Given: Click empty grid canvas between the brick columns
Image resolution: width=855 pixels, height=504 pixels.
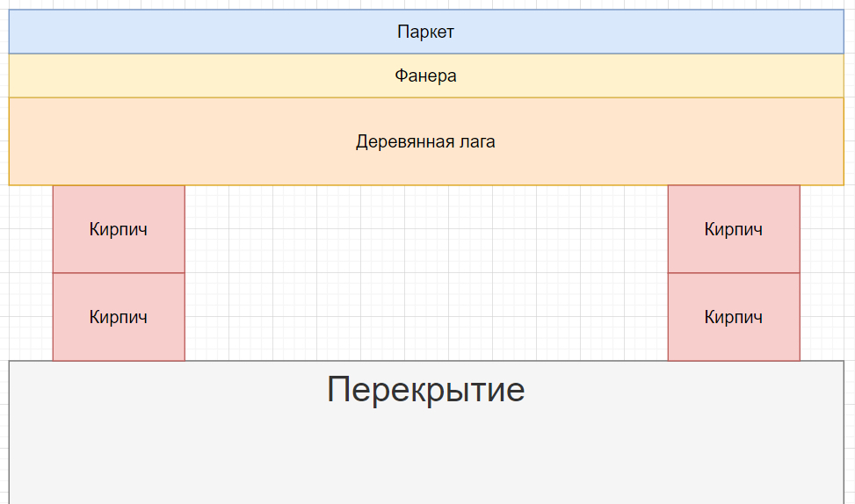Looking at the screenshot, I should [x=426, y=272].
